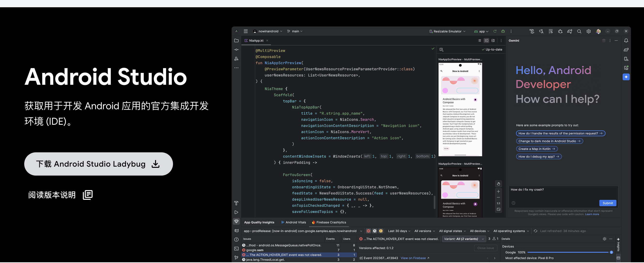Open the Gemini sparkle icon in right sidebar
Image resolution: width=644 pixels, height=263 pixels.
pos(626,77)
